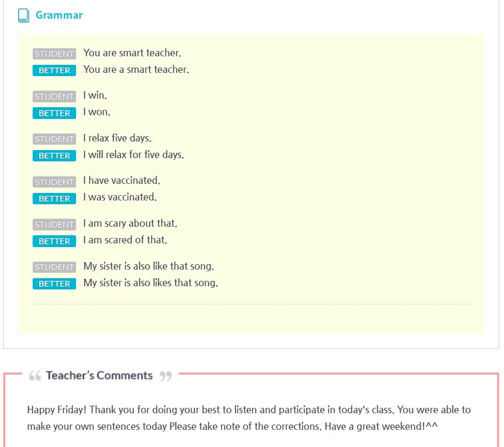Click the Grammar book icon

[x=24, y=16]
